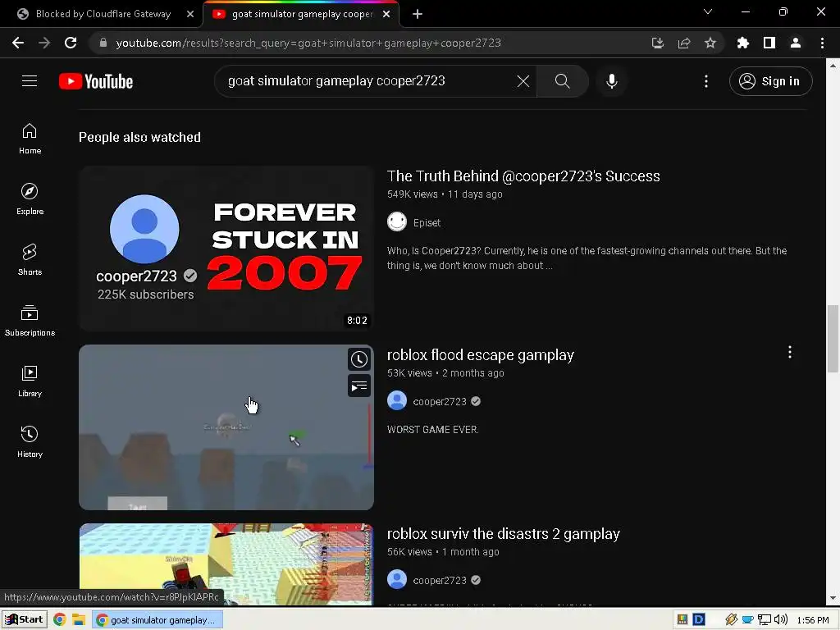This screenshot has height=630, width=840.
Task: Click Episet channel avatar
Action: [x=397, y=221]
